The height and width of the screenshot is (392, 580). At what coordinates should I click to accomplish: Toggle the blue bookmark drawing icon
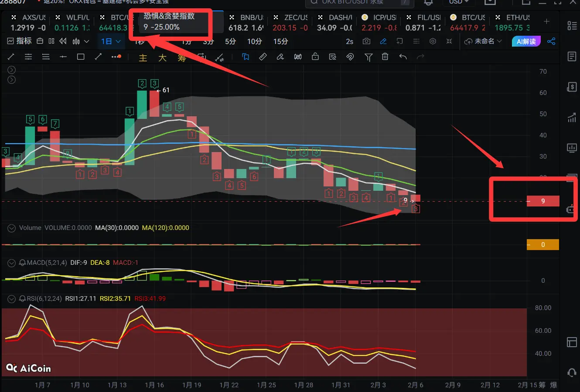tap(246, 57)
